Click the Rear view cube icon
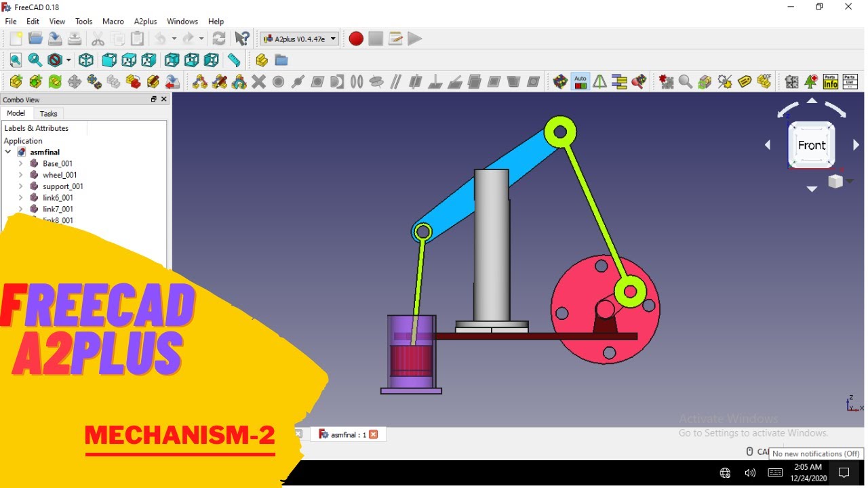The height and width of the screenshot is (488, 868). pyautogui.click(x=172, y=60)
